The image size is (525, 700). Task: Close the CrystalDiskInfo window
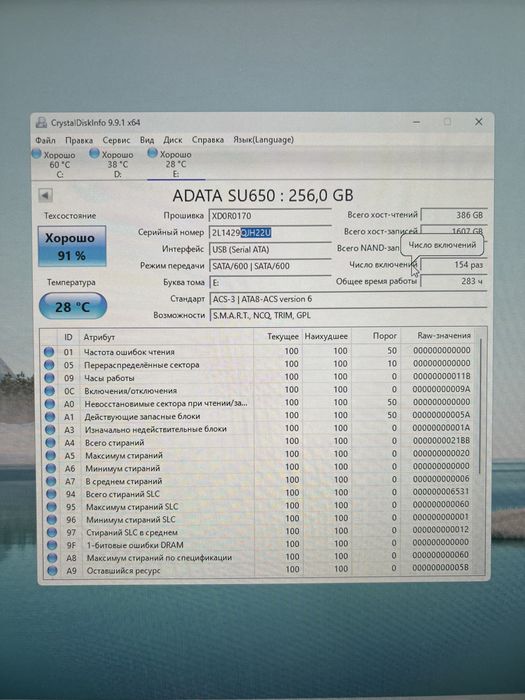[479, 121]
